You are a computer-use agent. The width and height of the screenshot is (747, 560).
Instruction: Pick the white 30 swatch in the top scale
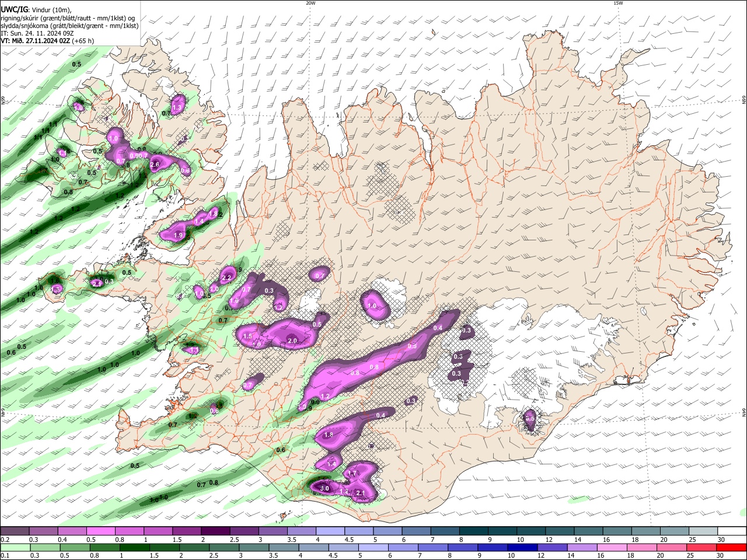732,531
